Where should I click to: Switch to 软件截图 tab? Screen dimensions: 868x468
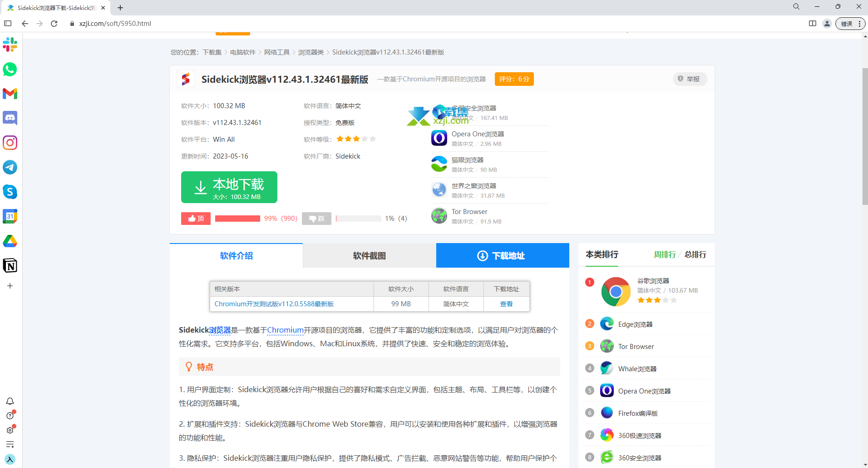(x=370, y=256)
